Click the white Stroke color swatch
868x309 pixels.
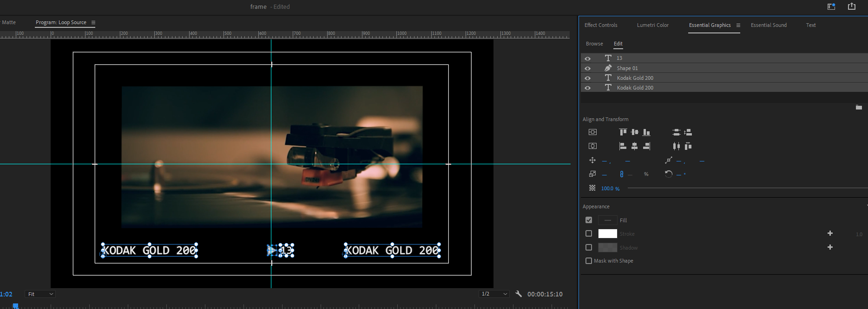[x=607, y=234]
